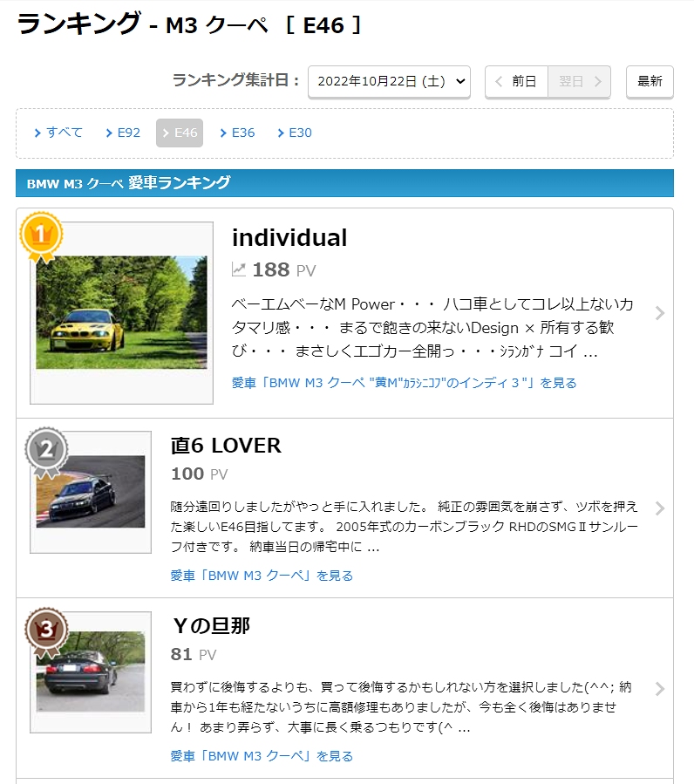Open the black M3 racetrack thumbnail
The width and height of the screenshot is (694, 784).
pyautogui.click(x=91, y=492)
